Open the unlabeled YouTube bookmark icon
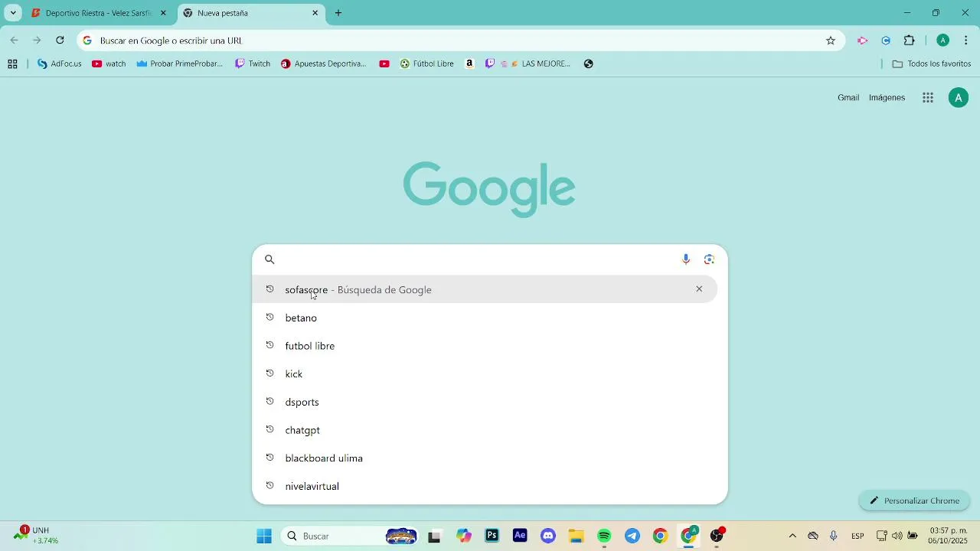980x551 pixels. point(384,64)
